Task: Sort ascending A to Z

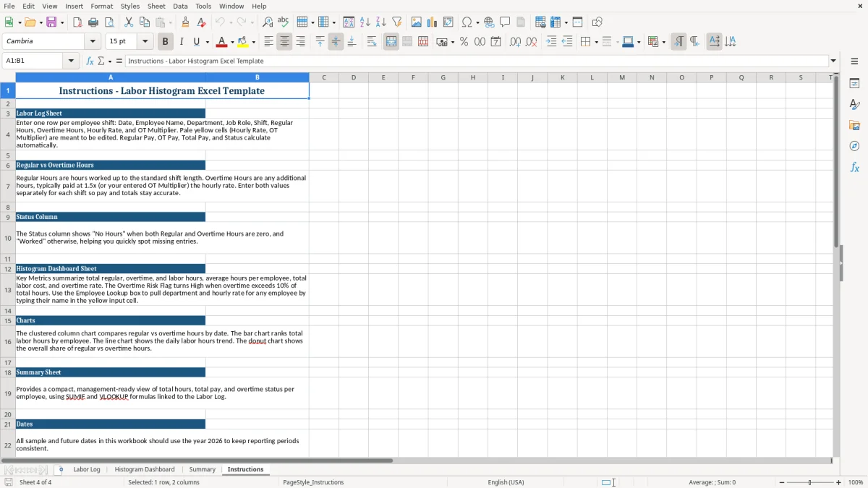Action: pyautogui.click(x=365, y=22)
